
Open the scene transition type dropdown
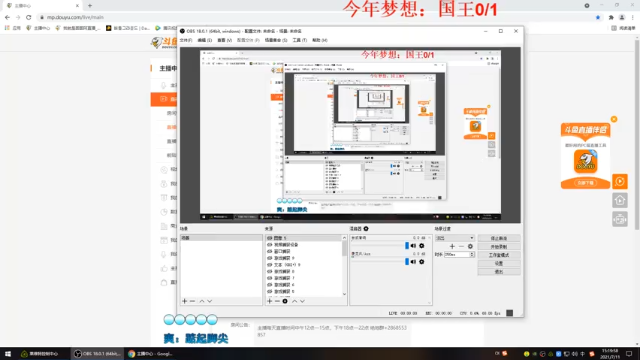click(455, 238)
